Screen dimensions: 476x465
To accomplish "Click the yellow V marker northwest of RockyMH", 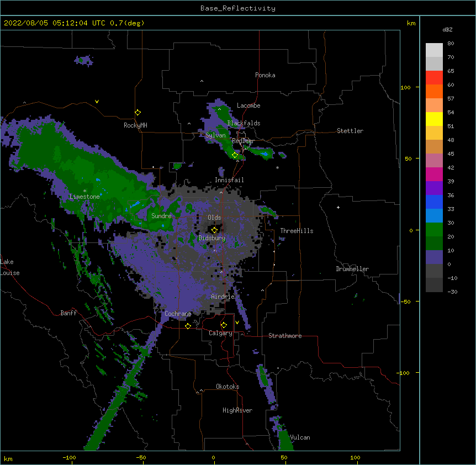I will [97, 102].
